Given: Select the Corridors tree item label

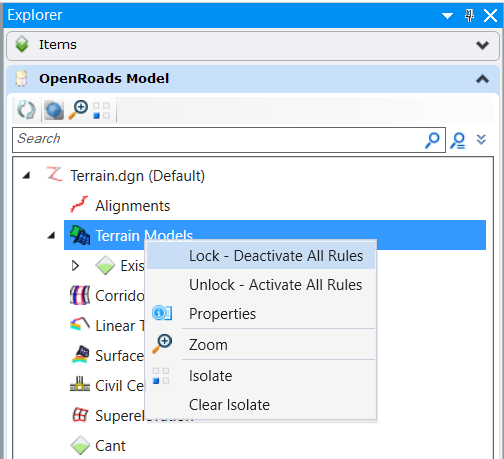Looking at the screenshot, I should 120,296.
